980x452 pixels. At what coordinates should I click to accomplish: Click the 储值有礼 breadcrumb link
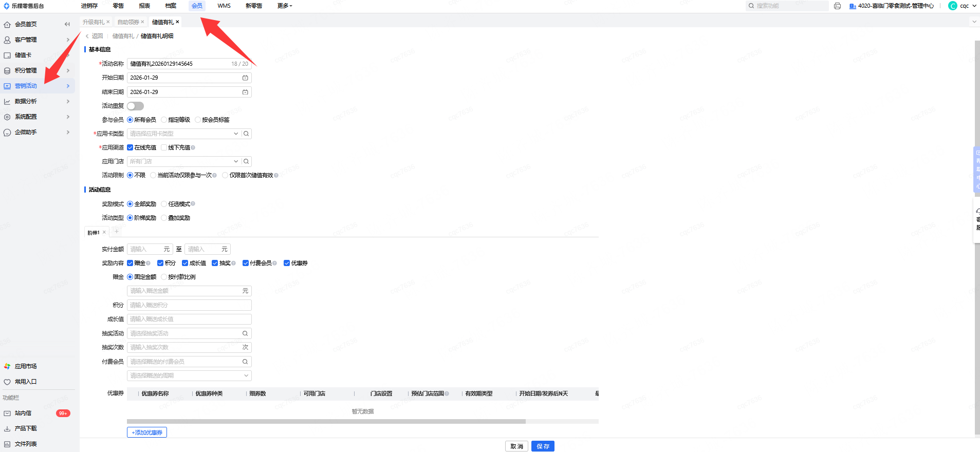123,36
